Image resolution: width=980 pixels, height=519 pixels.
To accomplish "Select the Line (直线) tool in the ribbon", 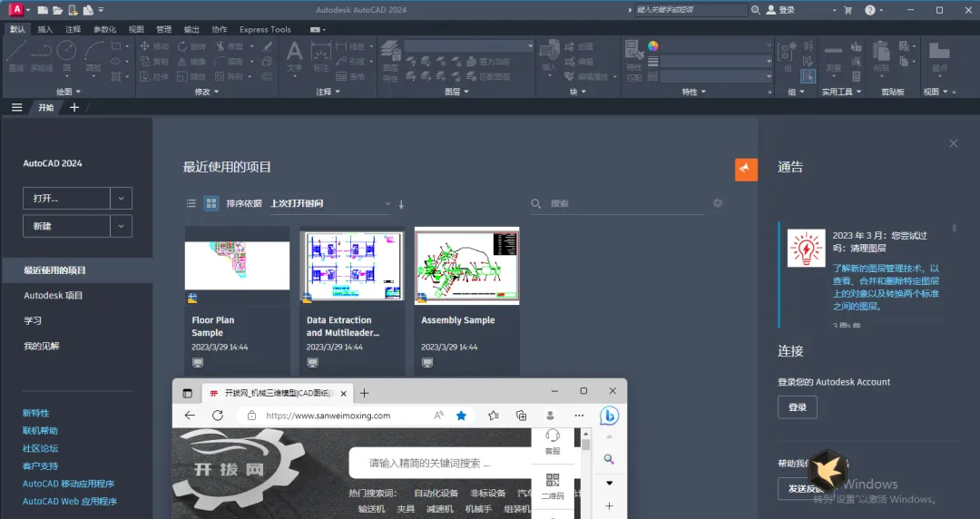I will [17, 55].
